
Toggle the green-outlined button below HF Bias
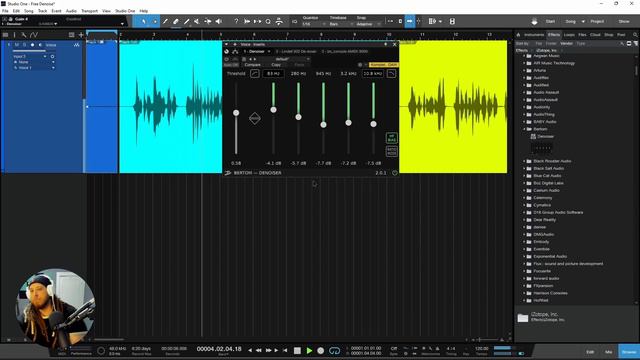pos(391,151)
